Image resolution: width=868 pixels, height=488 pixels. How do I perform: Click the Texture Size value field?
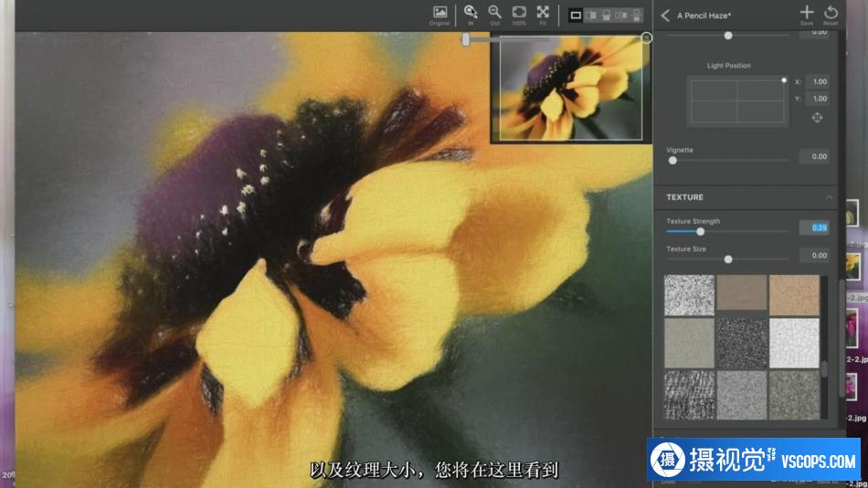814,255
